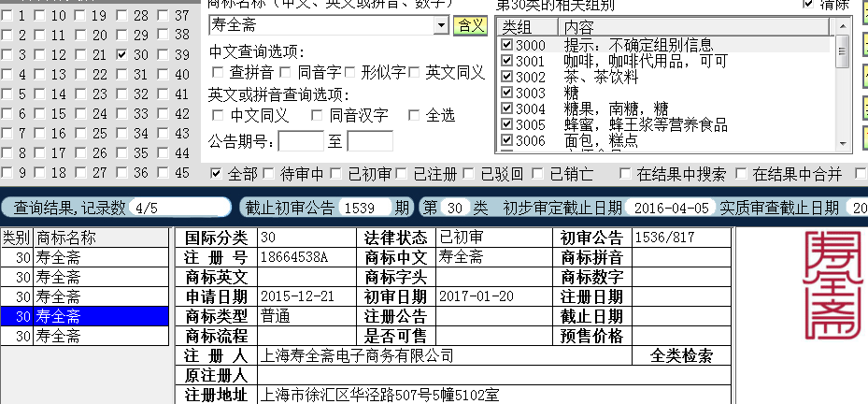Click group list scrollbar down arrow

coord(843,144)
